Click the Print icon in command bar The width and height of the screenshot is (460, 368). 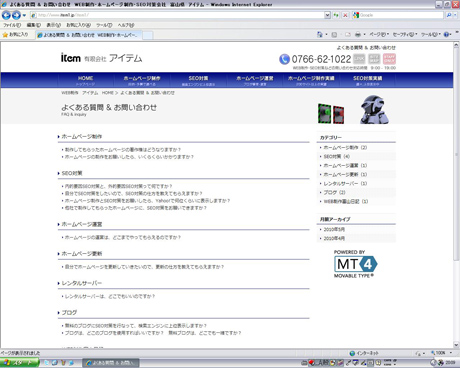(358, 34)
